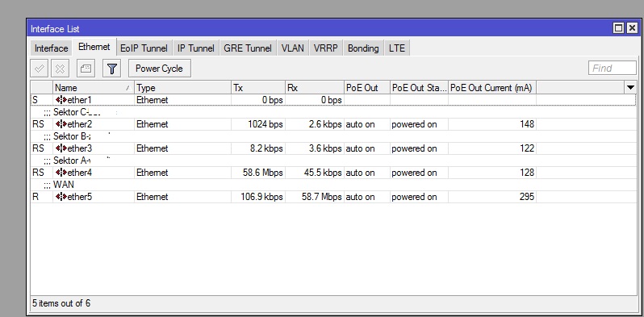The image size is (644, 317).
Task: Open the Bonding tab
Action: coord(363,48)
